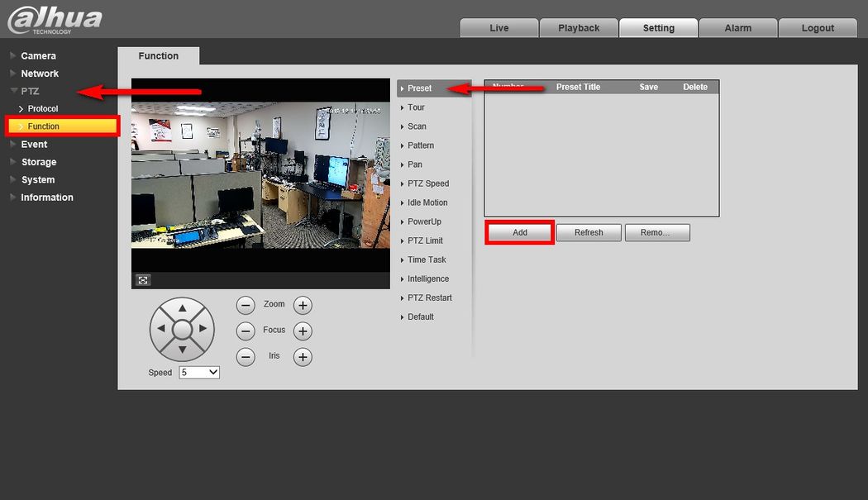The height and width of the screenshot is (500, 868).
Task: Click the Remove all button
Action: (x=657, y=232)
